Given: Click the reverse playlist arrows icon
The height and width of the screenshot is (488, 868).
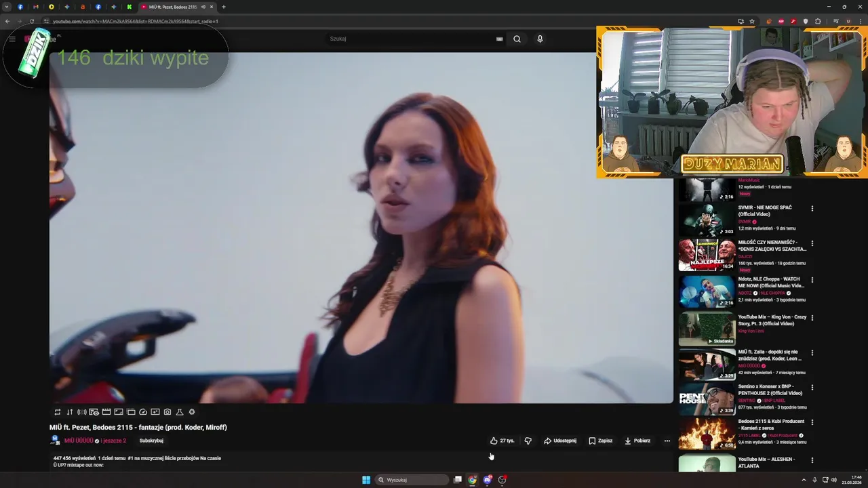Looking at the screenshot, I should coord(69,412).
